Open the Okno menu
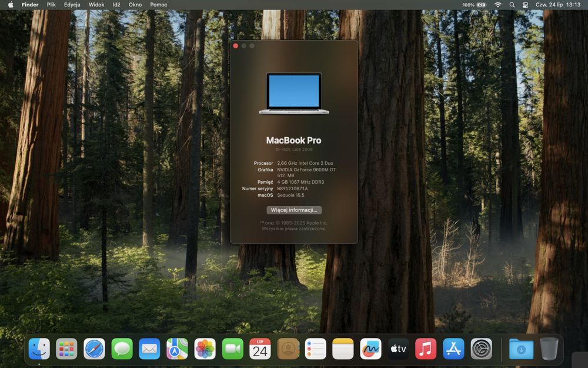Viewport: 588px width, 368px height. point(135,5)
